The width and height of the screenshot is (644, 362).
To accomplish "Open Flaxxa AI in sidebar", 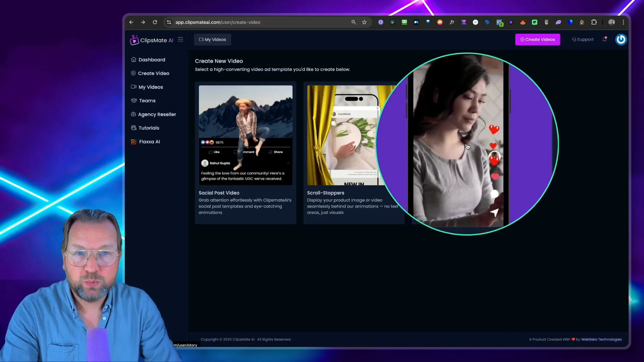I will pos(145,142).
